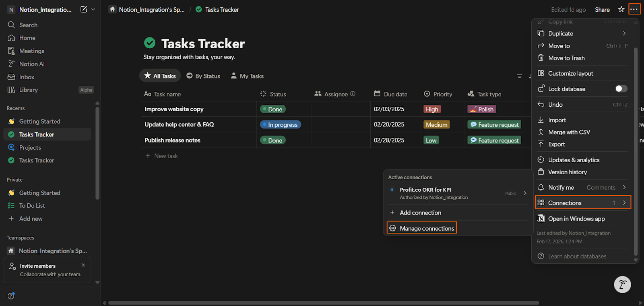Open the Priority column header menu

click(438, 94)
